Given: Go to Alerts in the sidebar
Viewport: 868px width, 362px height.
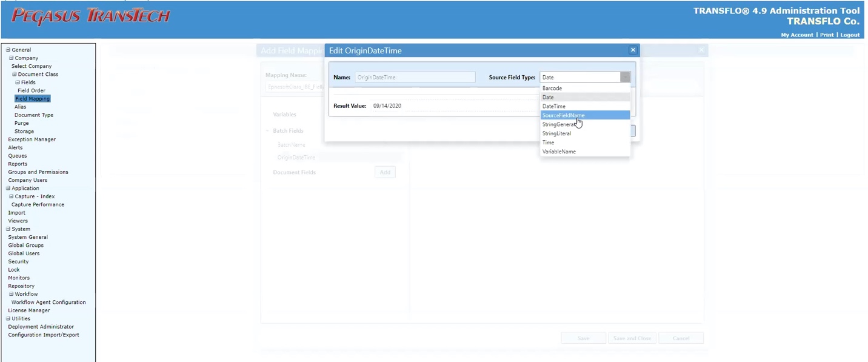Looking at the screenshot, I should [x=15, y=148].
